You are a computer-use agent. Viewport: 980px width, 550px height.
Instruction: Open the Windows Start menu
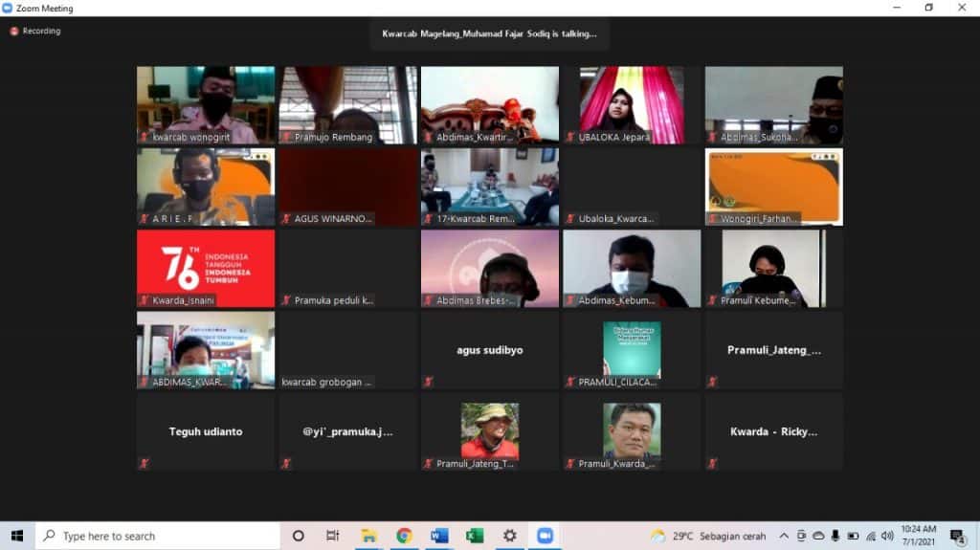click(x=17, y=536)
